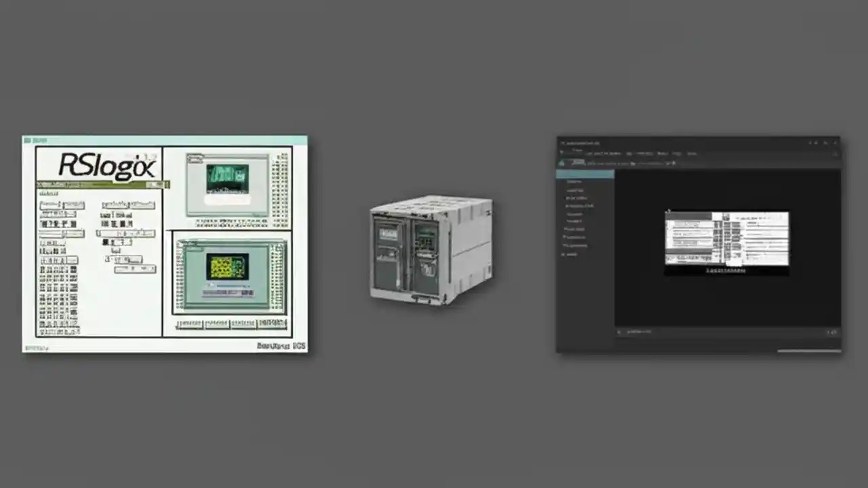Select the centered preview thumbnail in the dark viewer
868x488 pixels.
point(727,241)
